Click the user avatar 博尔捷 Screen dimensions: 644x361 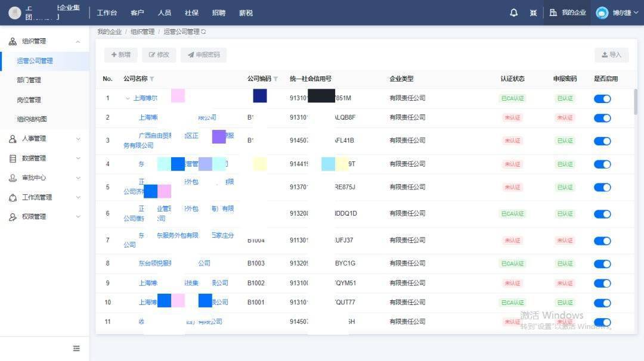coord(602,13)
